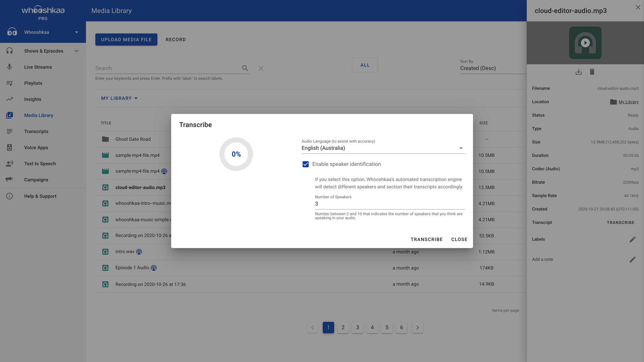
Task: Clear search with the X icon
Action: point(261,68)
